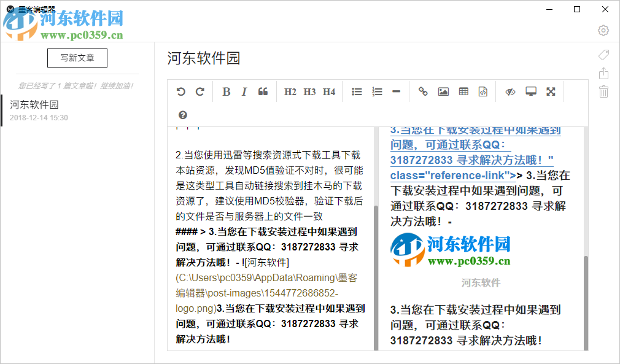Viewport: 620px width, 364px height.
Task: Click the 2018-12-14 15:30 date text
Action: 39,118
